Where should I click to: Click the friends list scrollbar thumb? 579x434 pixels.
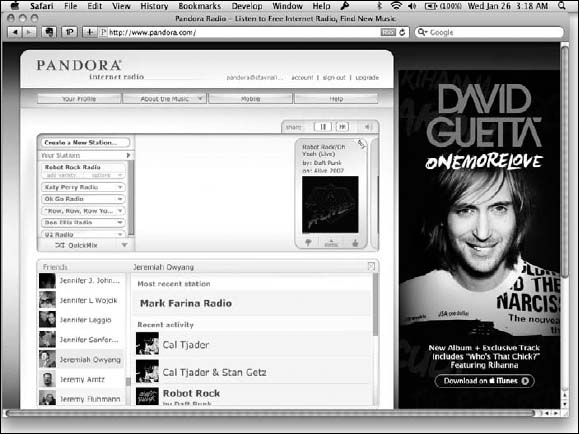pos(128,382)
